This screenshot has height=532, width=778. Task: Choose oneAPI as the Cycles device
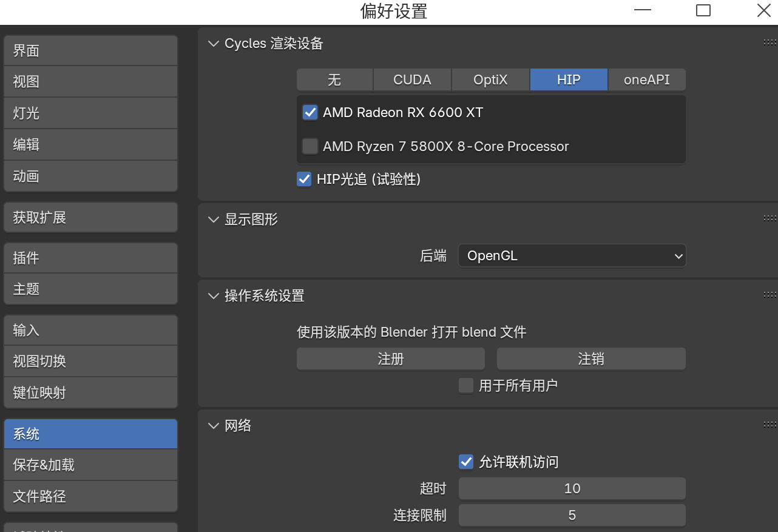(646, 79)
